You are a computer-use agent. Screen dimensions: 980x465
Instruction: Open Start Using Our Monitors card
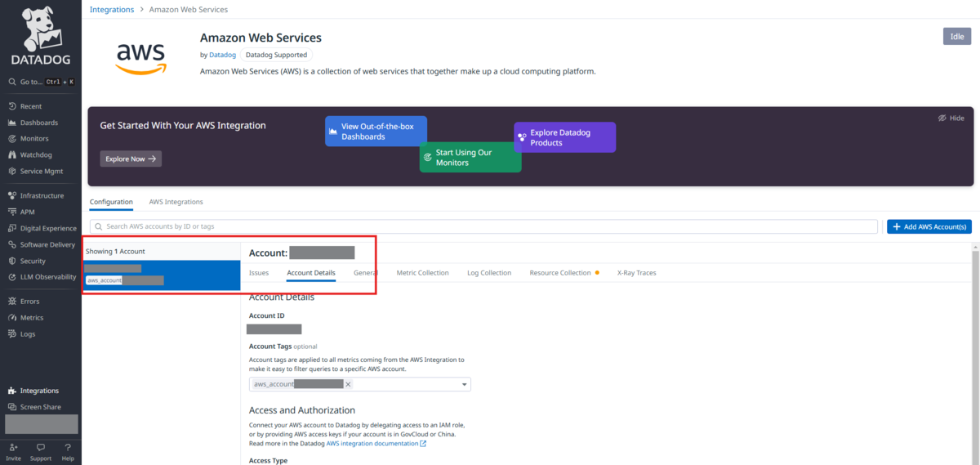click(x=470, y=157)
